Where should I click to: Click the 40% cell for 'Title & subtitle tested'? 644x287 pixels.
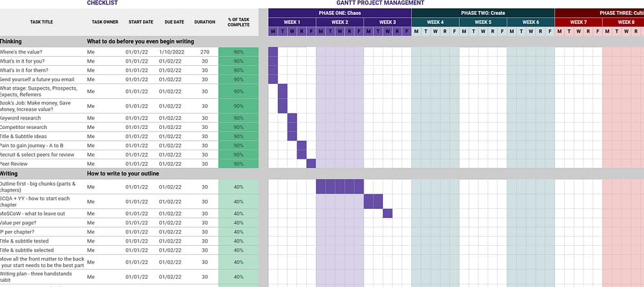pyautogui.click(x=239, y=241)
